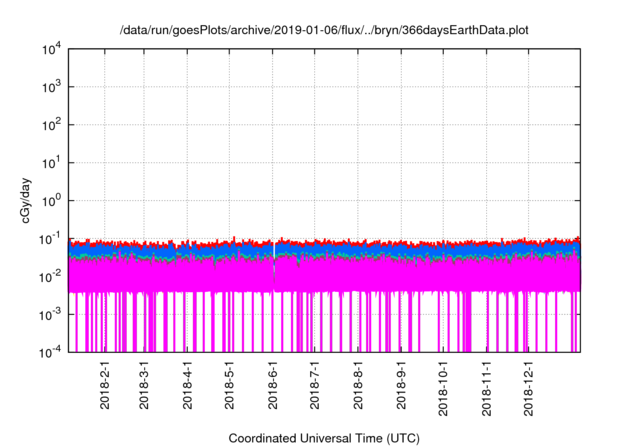Click the 2018-6-1 date tick label
The image size is (640, 448).
pos(273,385)
